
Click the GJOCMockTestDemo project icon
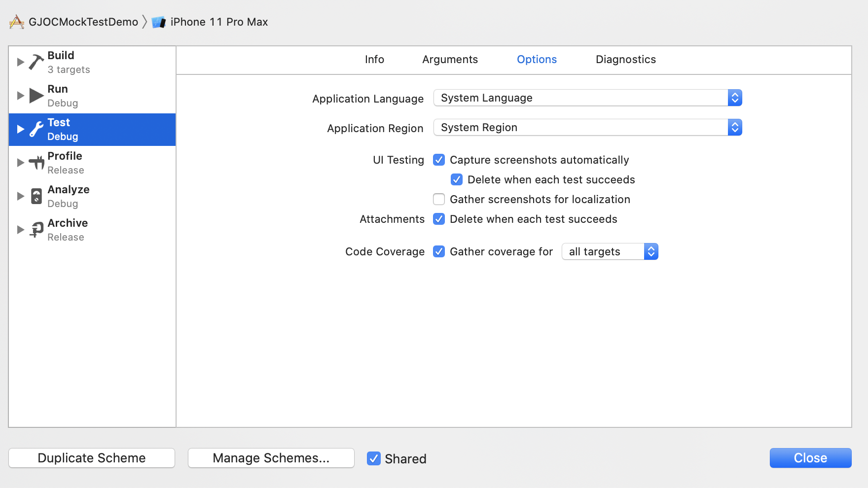tap(17, 22)
